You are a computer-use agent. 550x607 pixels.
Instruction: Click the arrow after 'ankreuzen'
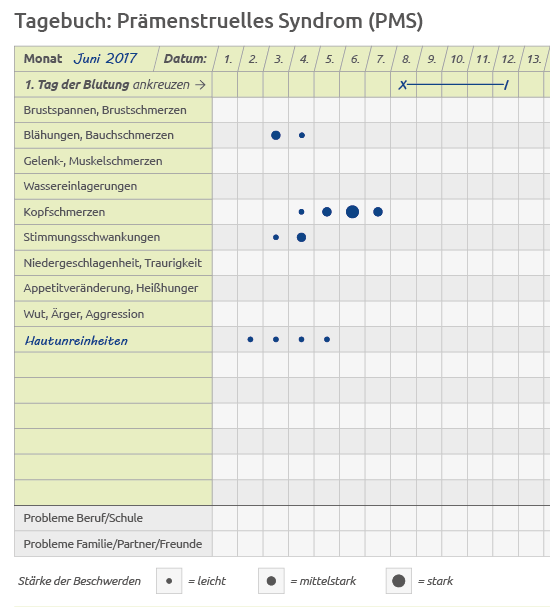[200, 85]
